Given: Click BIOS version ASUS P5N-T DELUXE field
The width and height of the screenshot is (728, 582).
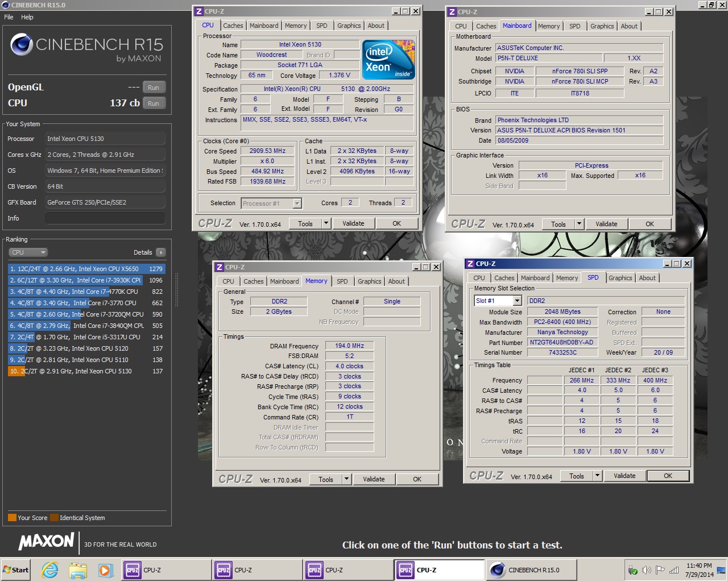Looking at the screenshot, I should 580,130.
